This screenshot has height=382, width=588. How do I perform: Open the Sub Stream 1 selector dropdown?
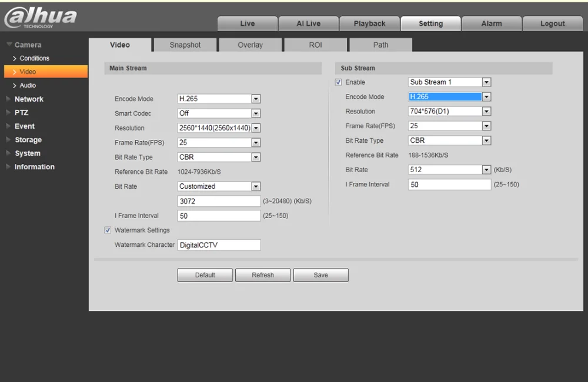pyautogui.click(x=449, y=82)
